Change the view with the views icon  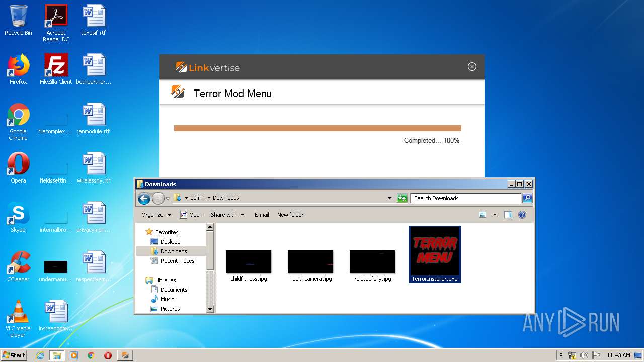coord(482,215)
